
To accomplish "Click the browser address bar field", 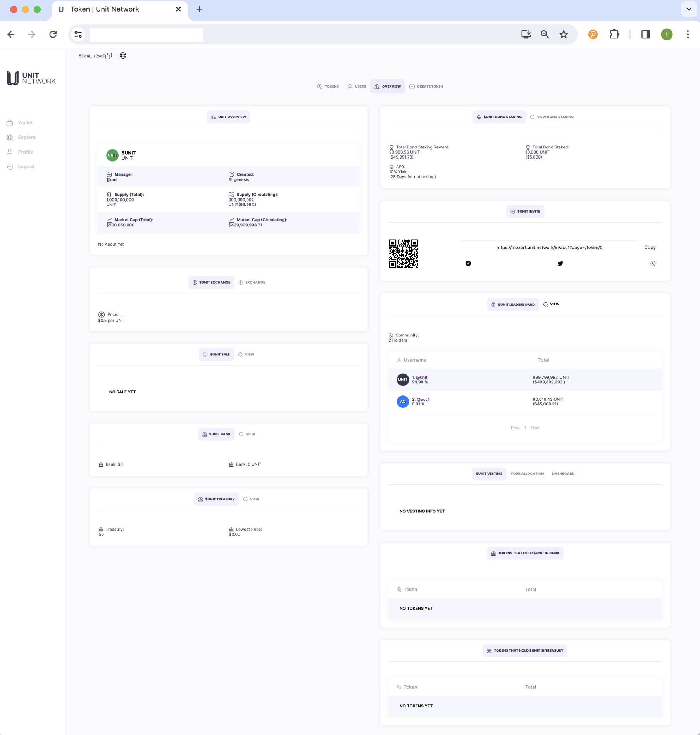I will click(146, 35).
